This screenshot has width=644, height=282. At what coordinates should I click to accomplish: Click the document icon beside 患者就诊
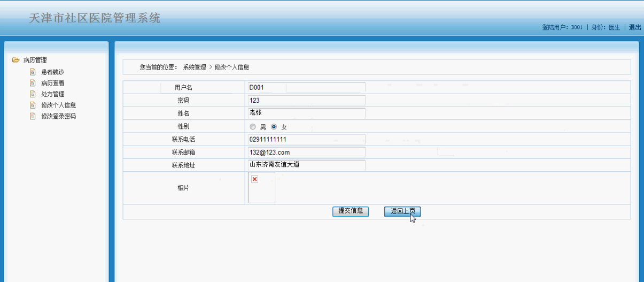33,72
